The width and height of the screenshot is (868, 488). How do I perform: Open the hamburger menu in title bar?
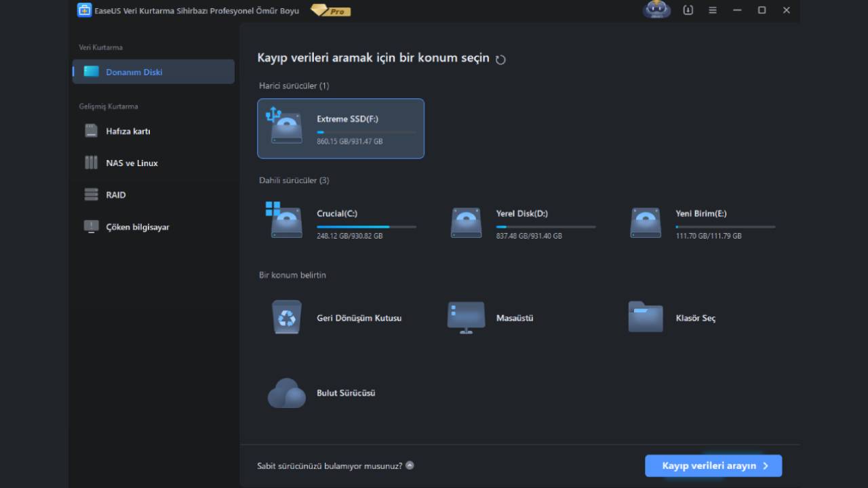click(x=713, y=10)
